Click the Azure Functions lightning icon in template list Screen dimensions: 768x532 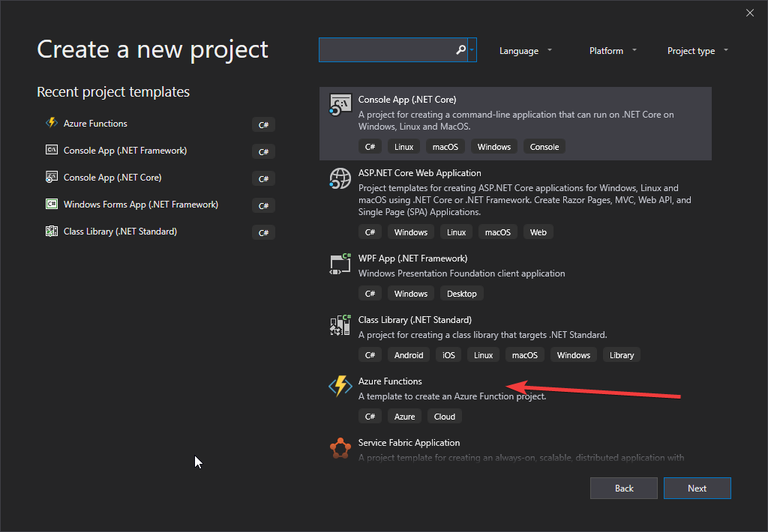[x=340, y=387]
